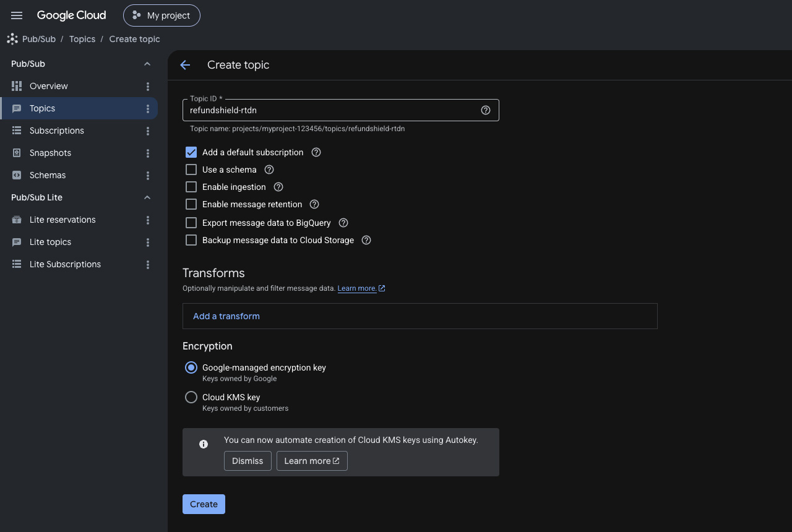Screen dimensions: 792x532
Task: Check the Enable ingestion box
Action: (191, 187)
